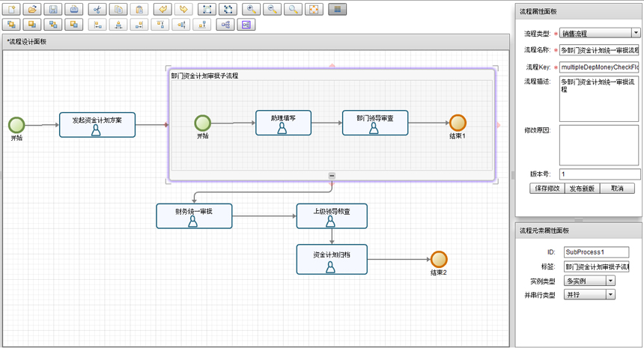Click the 修改原因 text area

point(599,144)
